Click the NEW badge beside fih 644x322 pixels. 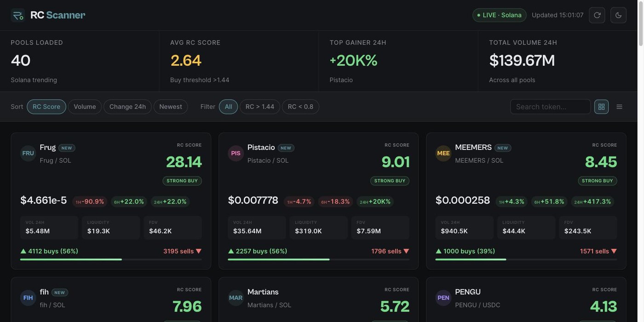click(60, 293)
